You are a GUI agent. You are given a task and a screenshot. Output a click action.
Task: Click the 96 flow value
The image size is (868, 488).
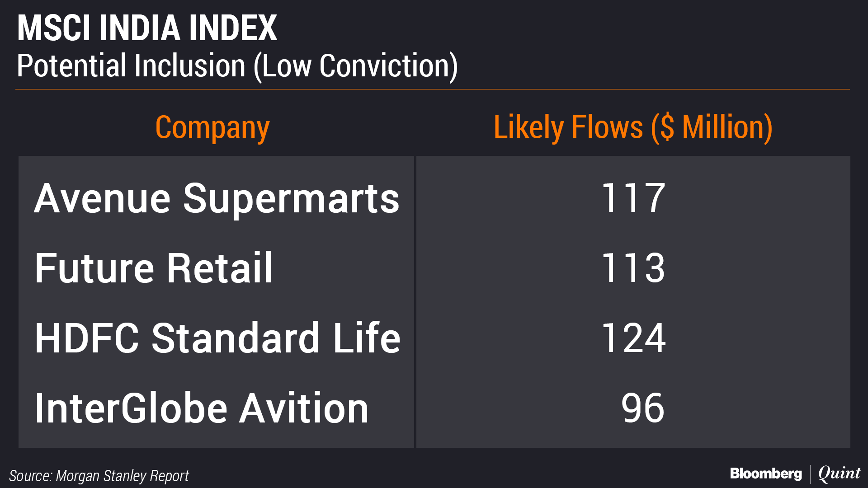click(x=642, y=408)
